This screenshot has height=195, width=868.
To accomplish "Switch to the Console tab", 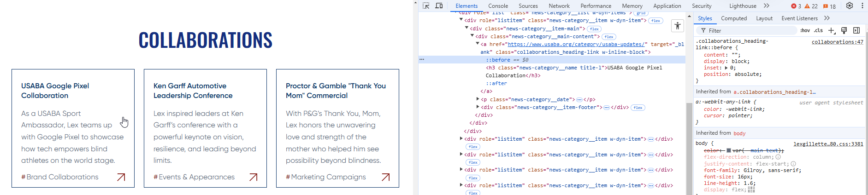I will (x=498, y=6).
